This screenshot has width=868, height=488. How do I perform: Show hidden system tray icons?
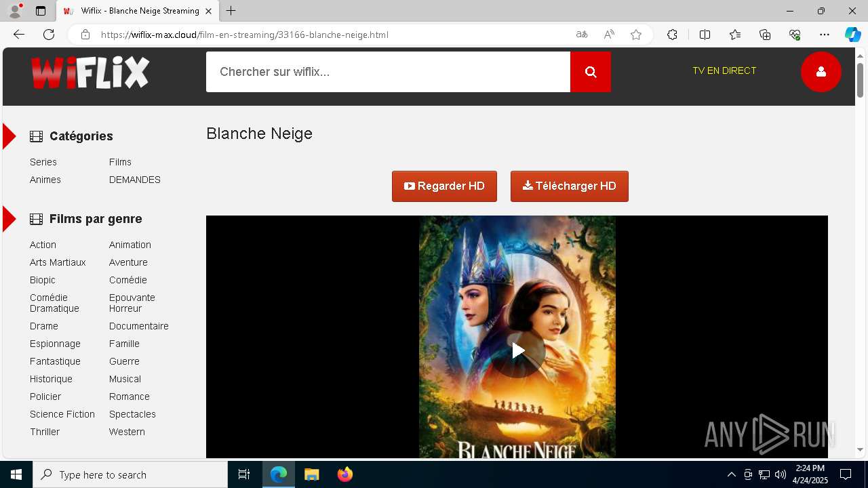point(731,474)
